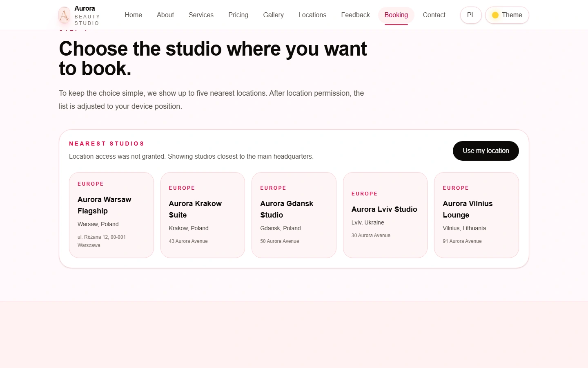Pick the Aurora Gdansk Studio card
This screenshot has height=368, width=588.
294,215
